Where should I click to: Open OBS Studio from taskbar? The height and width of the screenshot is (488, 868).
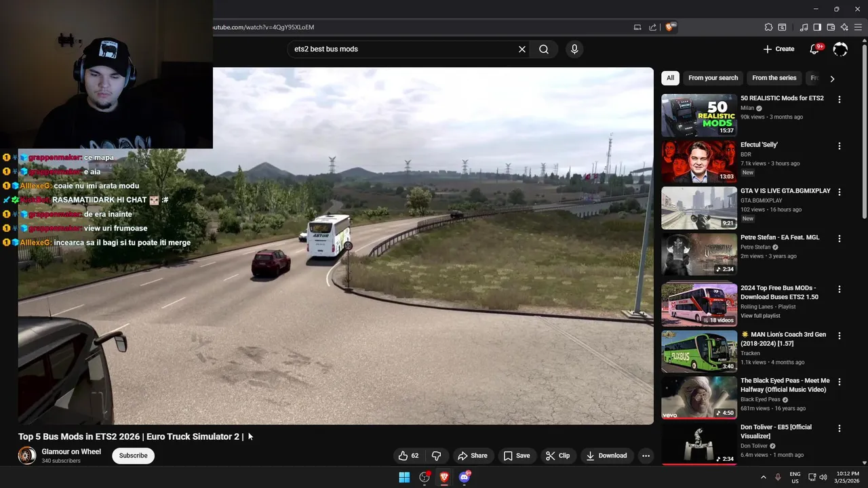[x=425, y=477]
